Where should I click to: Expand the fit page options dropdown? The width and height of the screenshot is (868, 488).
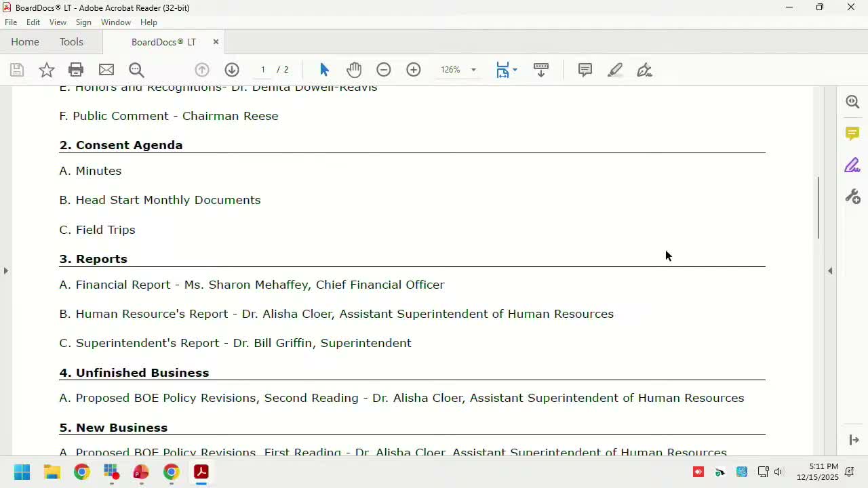(x=515, y=70)
